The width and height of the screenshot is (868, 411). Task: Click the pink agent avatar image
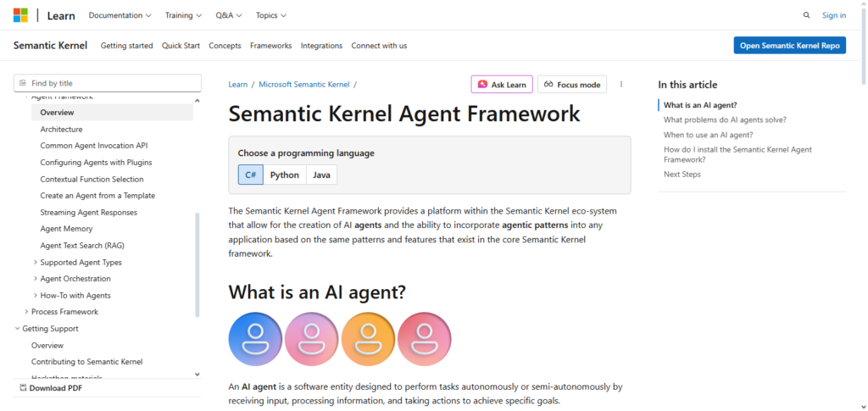[x=312, y=339]
